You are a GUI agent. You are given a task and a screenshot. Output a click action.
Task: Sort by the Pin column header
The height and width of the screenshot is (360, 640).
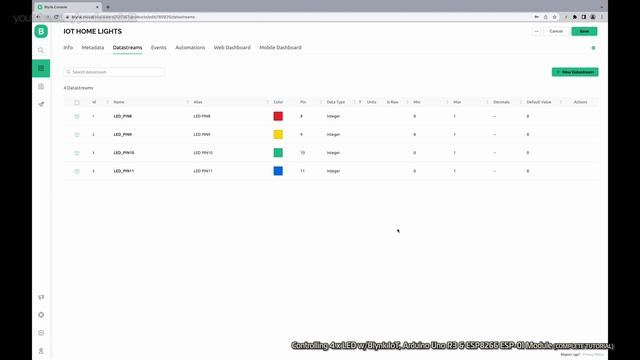coord(303,102)
